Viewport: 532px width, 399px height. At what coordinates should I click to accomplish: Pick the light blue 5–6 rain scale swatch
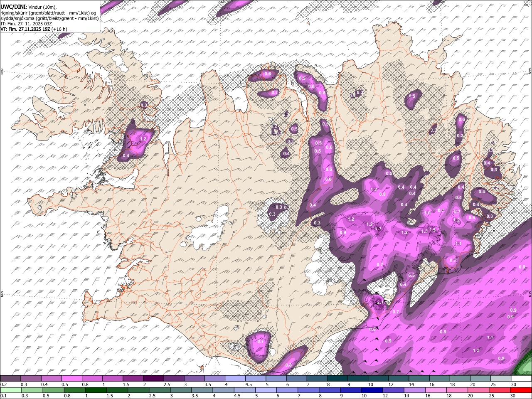point(266,390)
